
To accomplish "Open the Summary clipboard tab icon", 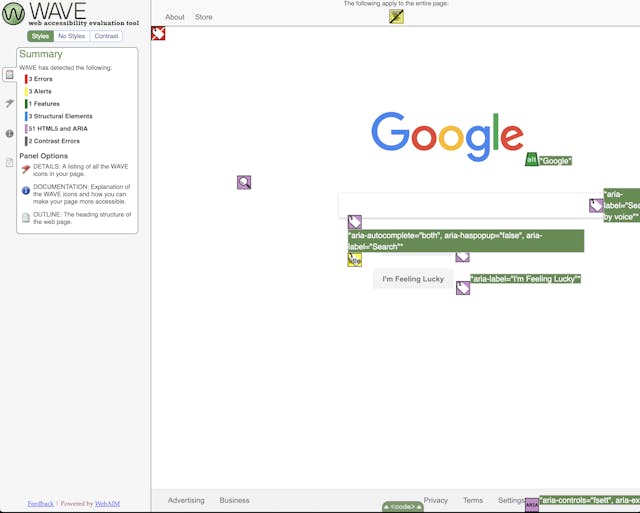I will coord(9,75).
